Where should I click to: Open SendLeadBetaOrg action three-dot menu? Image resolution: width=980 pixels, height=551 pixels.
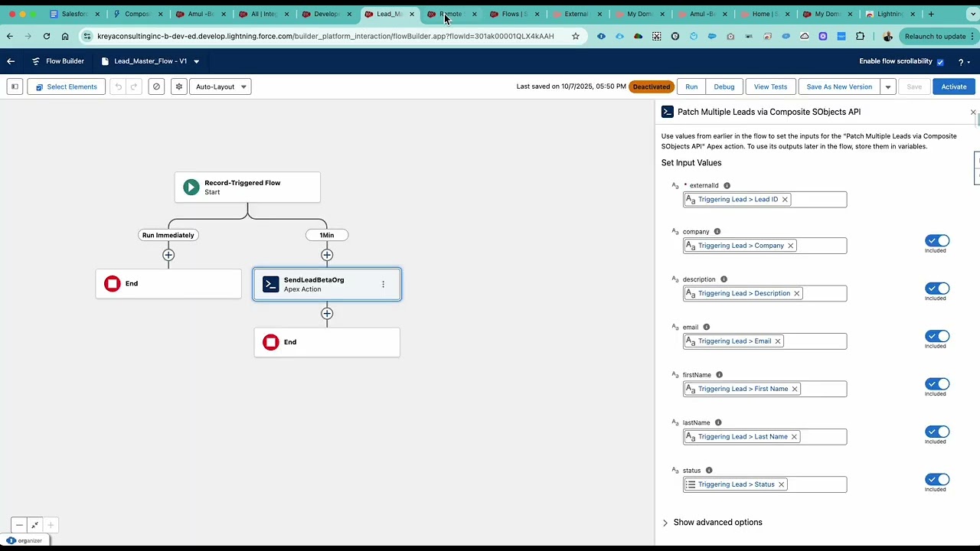click(x=384, y=284)
